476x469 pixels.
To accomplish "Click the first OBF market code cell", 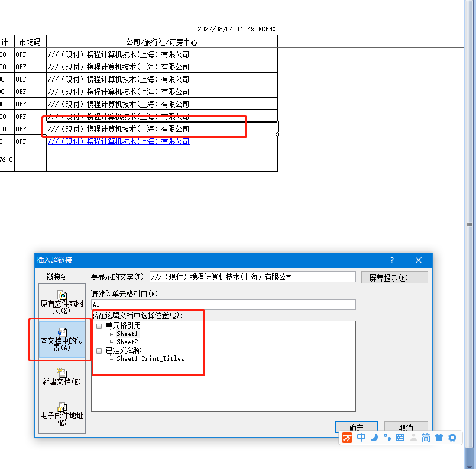I will tap(30, 79).
